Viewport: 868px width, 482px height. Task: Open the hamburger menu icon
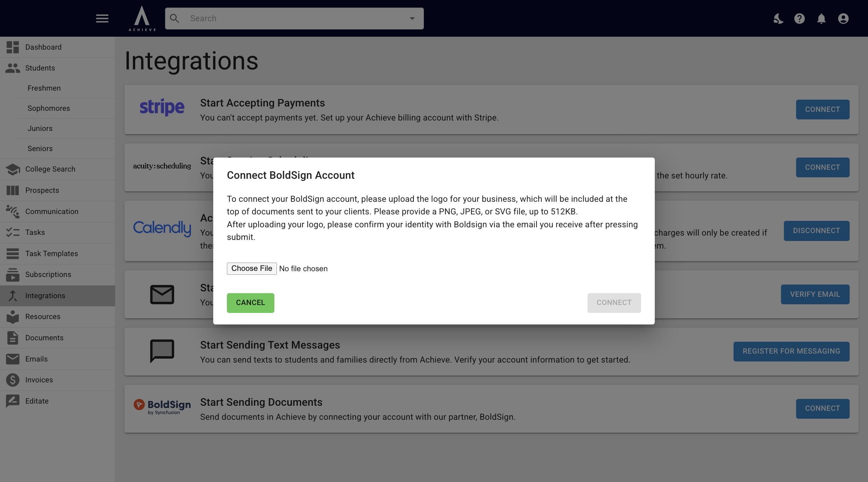tap(102, 18)
